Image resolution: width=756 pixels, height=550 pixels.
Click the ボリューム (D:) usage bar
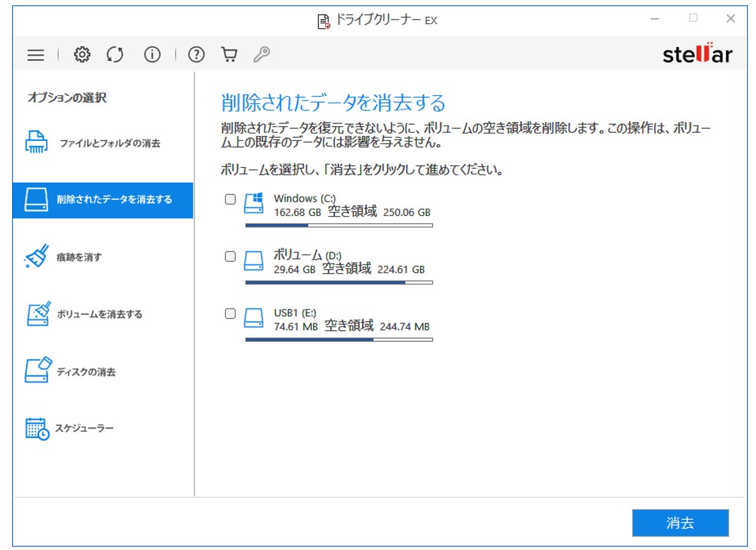(x=339, y=283)
